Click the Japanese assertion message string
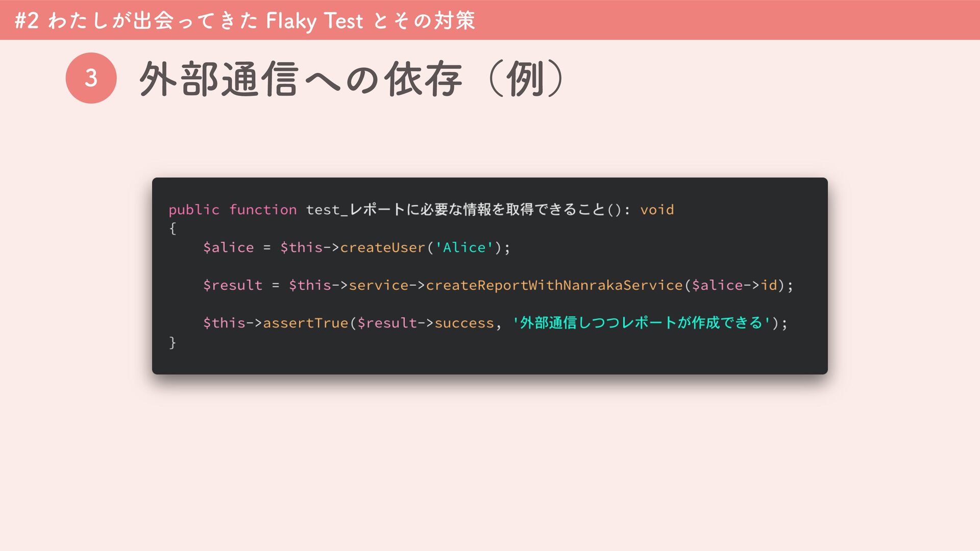This screenshot has height=551, width=980. [x=641, y=323]
